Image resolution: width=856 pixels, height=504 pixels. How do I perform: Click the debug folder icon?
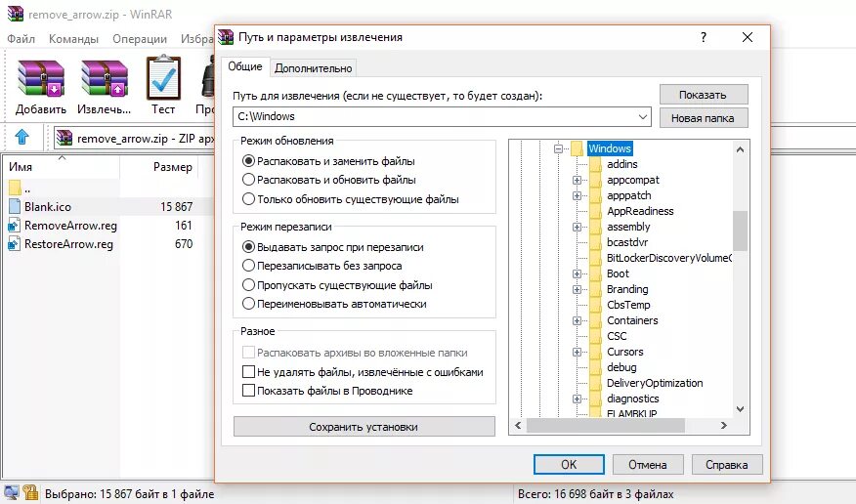point(596,367)
